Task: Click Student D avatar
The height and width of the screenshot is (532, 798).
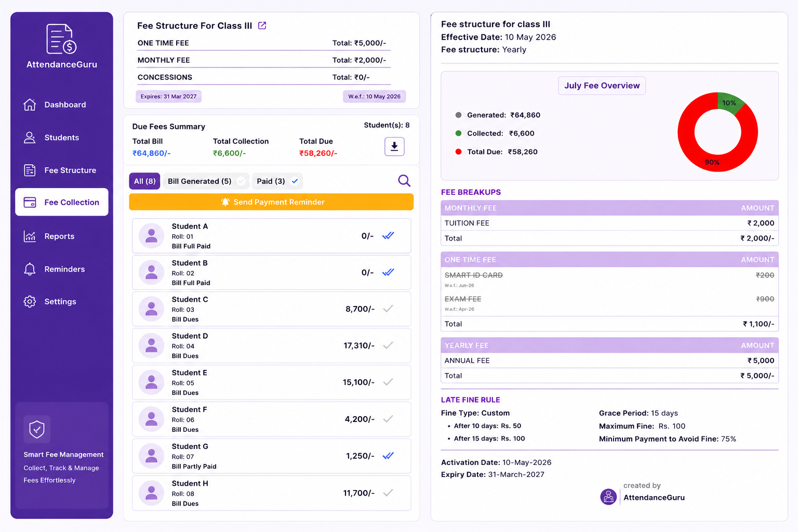Action: click(152, 345)
